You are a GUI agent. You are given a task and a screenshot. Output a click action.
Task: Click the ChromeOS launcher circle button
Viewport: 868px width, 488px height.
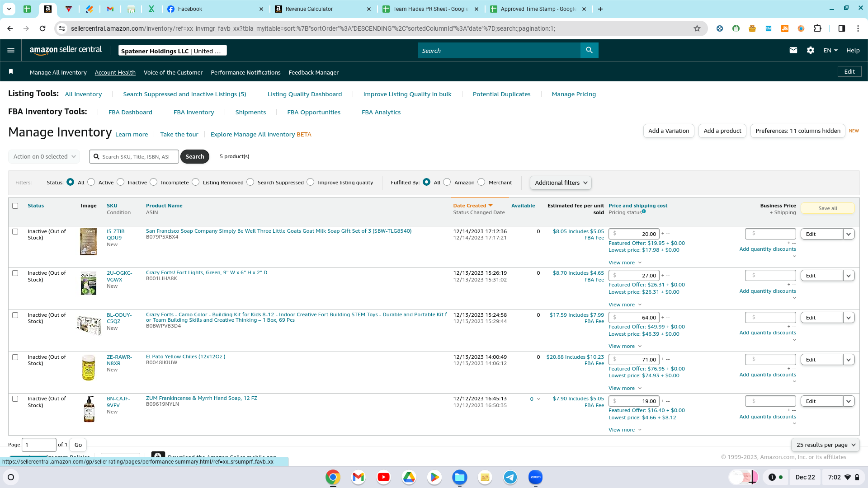[11, 477]
